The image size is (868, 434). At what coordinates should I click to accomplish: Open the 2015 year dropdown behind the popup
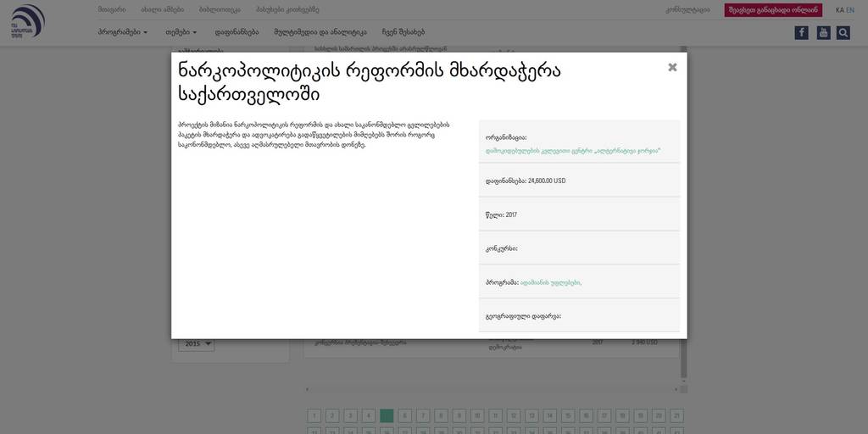click(197, 344)
